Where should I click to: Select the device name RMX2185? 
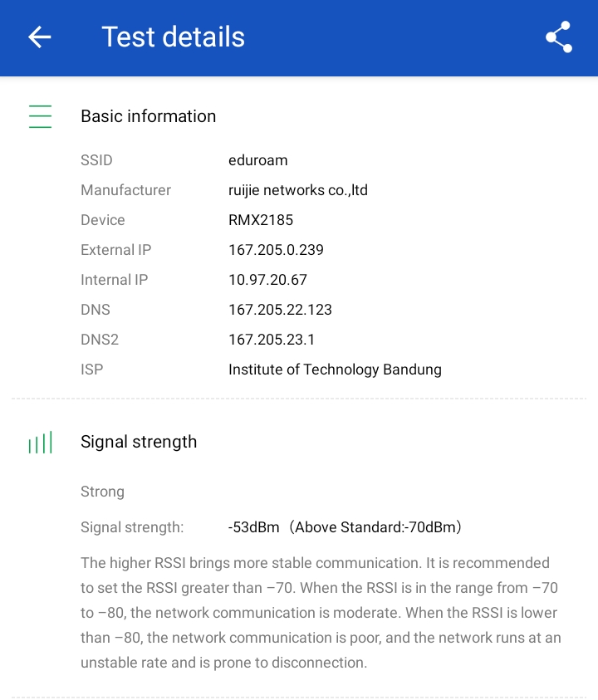click(x=261, y=220)
